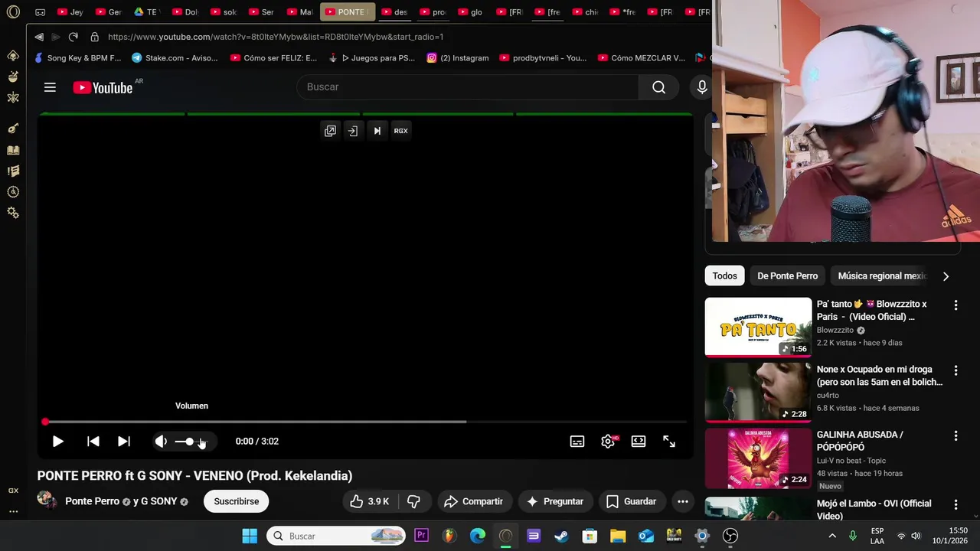
Task: Share the video via Compartir button
Action: coord(474,501)
